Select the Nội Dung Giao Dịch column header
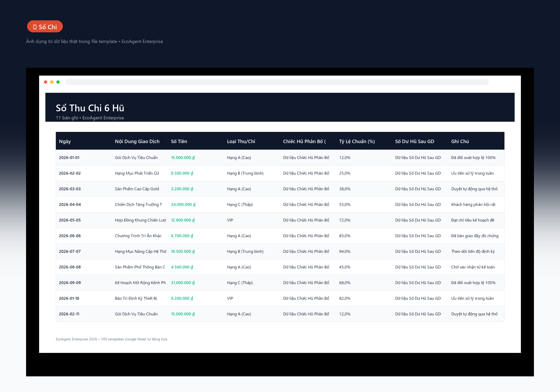Screen dimensions: 560x392 137,142
